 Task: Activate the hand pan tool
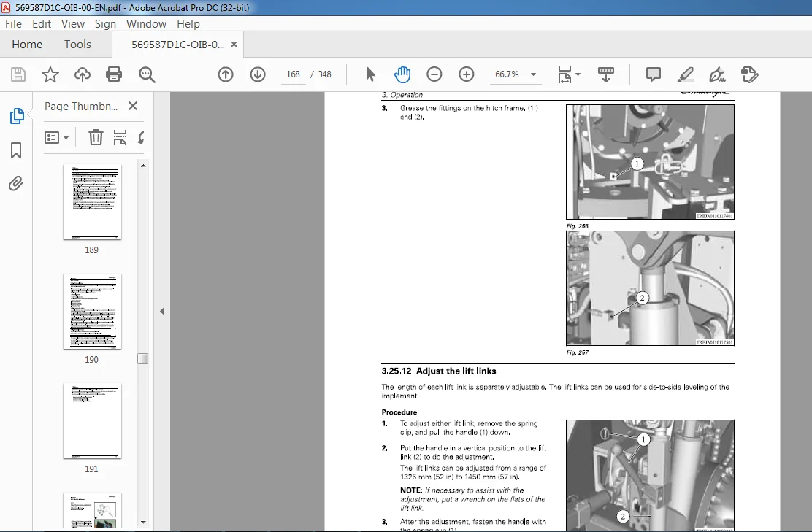[402, 74]
